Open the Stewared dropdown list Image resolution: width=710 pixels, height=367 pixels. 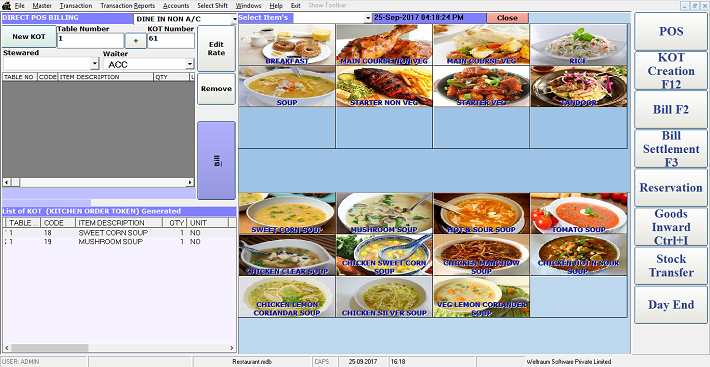pos(95,64)
